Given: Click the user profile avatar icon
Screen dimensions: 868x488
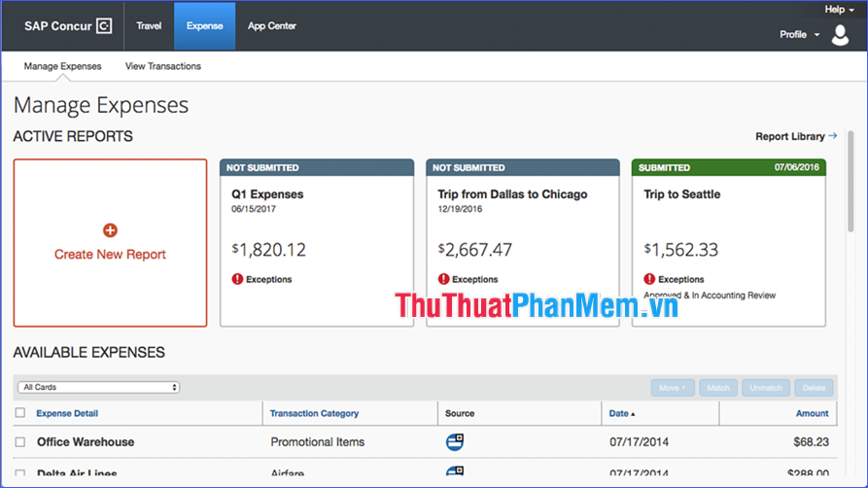Looking at the screenshot, I should [x=840, y=34].
